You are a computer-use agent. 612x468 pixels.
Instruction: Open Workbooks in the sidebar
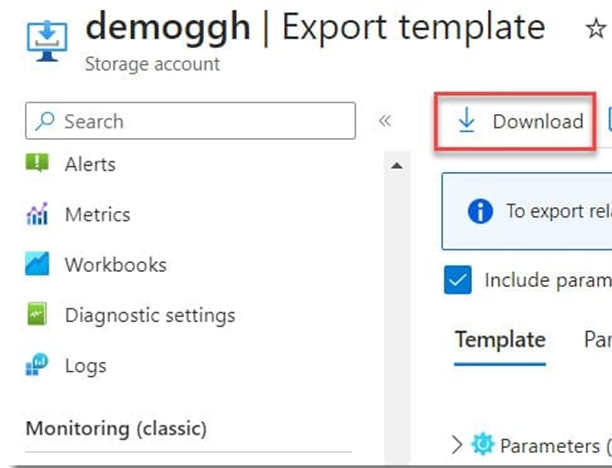pyautogui.click(x=116, y=265)
